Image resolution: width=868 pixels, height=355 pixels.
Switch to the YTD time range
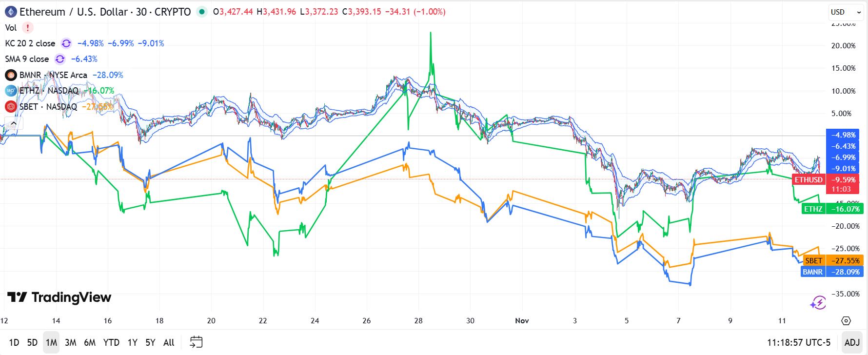click(x=111, y=342)
